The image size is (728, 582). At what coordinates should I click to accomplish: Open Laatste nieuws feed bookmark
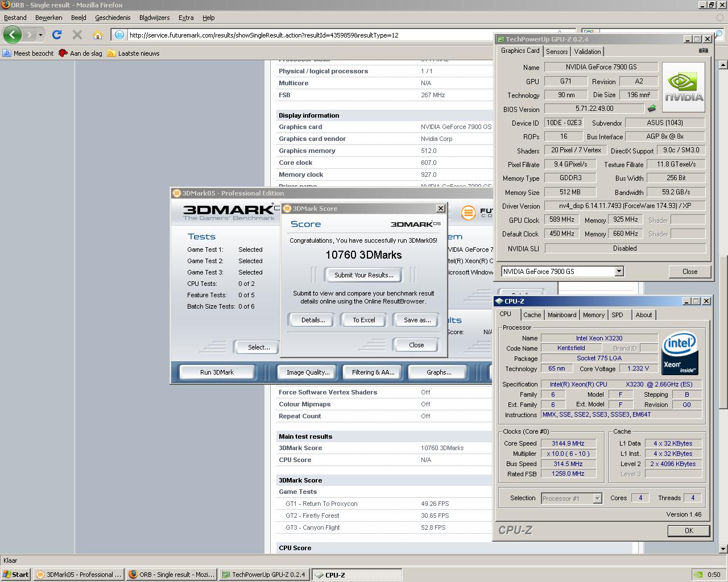(x=134, y=53)
